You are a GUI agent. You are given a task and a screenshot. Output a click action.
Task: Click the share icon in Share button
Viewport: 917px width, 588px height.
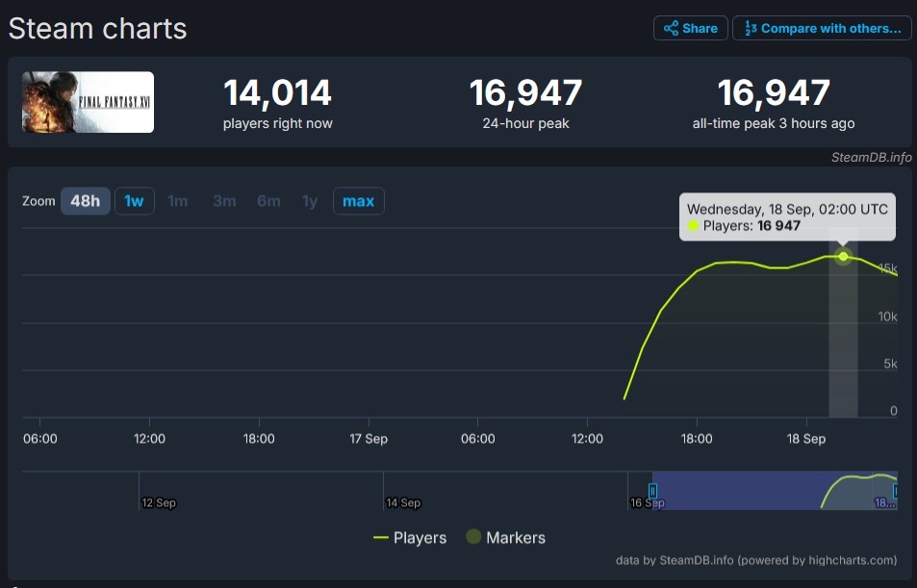pyautogui.click(x=671, y=28)
